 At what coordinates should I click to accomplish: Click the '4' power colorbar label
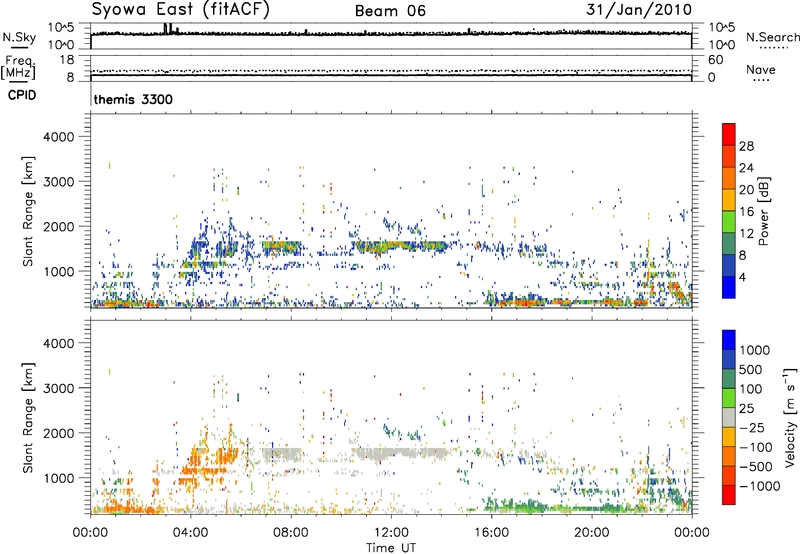click(742, 277)
